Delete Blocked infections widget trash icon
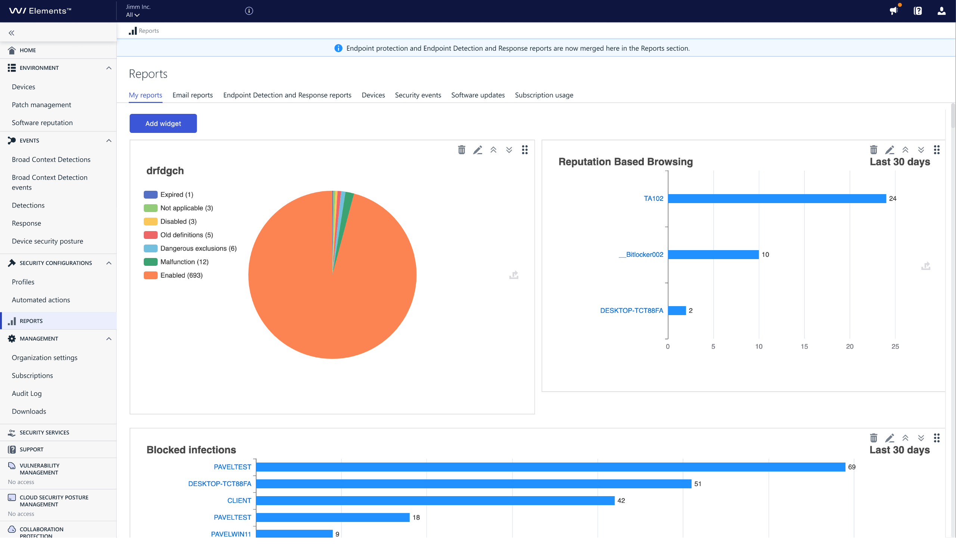Viewport: 956px width, 560px height. (x=873, y=438)
